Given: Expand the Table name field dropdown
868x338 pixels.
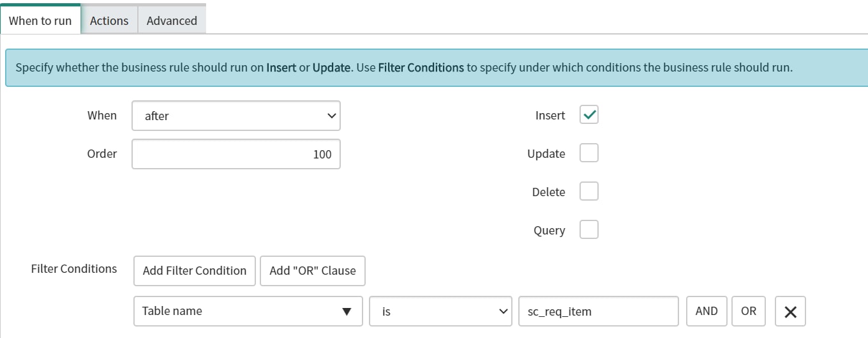Looking at the screenshot, I should (248, 311).
